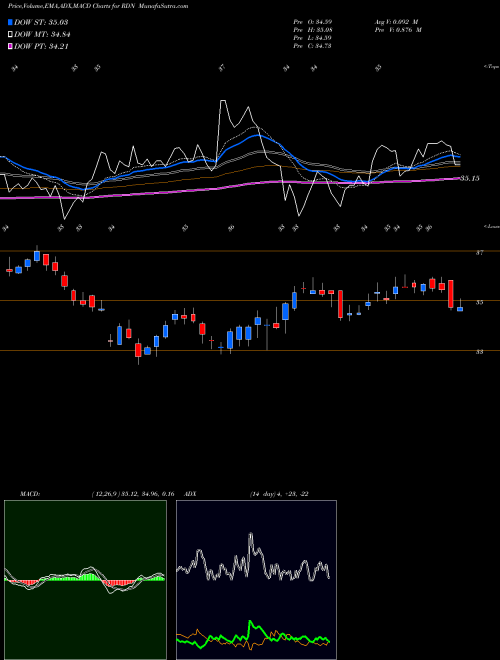Click the 'Pre L: 34.59' value
This screenshot has width=500, height=660.
pyautogui.click(x=313, y=38)
